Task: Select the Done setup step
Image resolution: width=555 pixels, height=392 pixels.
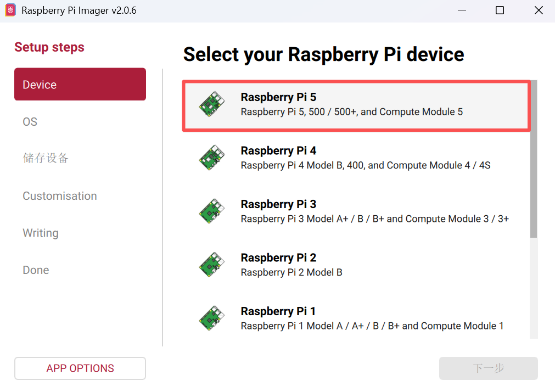Action: coord(36,270)
